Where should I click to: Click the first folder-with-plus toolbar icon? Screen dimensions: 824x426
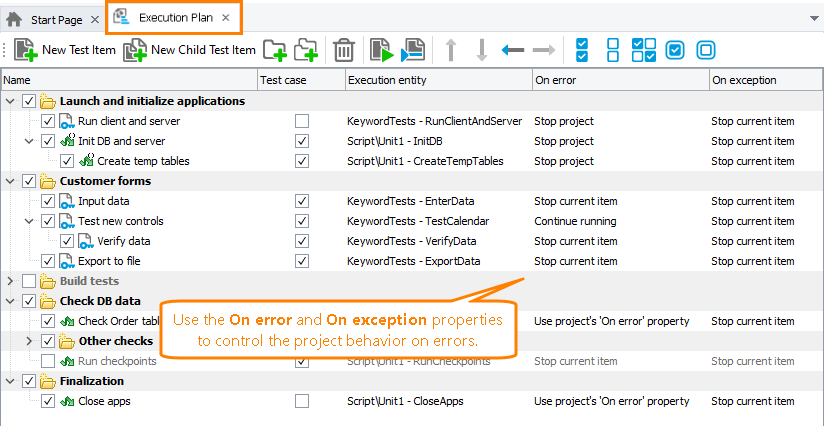click(x=274, y=50)
